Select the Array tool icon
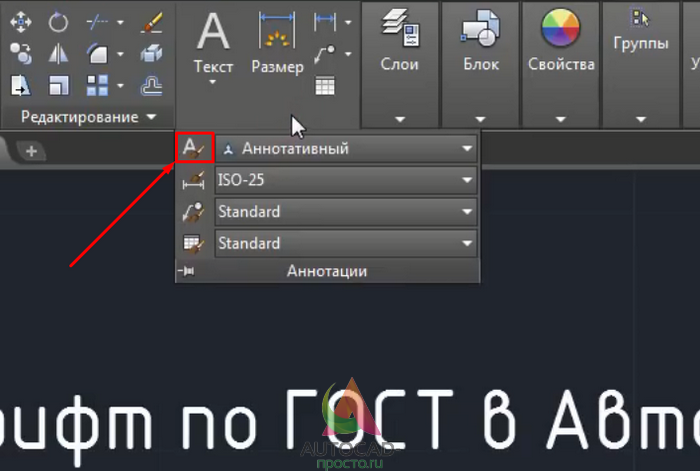This screenshot has width=700, height=471. point(97,85)
